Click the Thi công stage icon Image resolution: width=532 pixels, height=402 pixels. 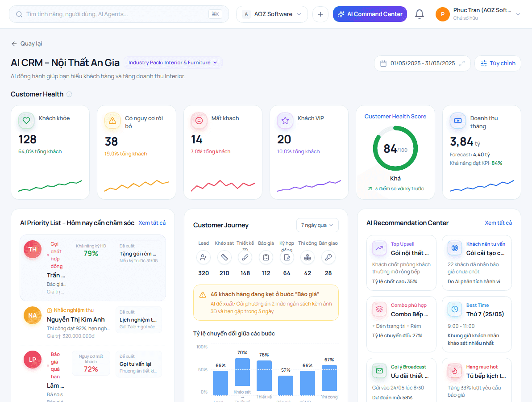pyautogui.click(x=308, y=257)
